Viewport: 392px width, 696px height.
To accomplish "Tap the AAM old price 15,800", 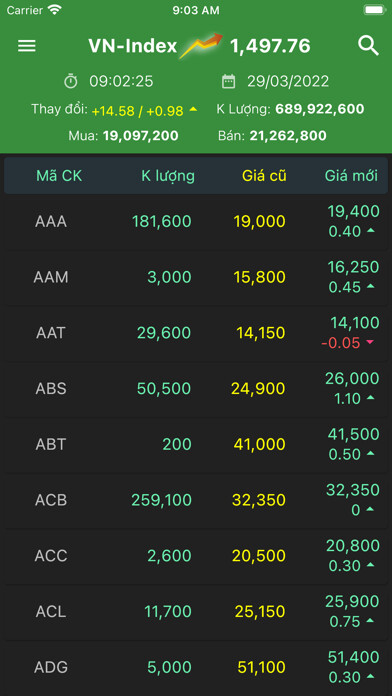I will click(260, 277).
